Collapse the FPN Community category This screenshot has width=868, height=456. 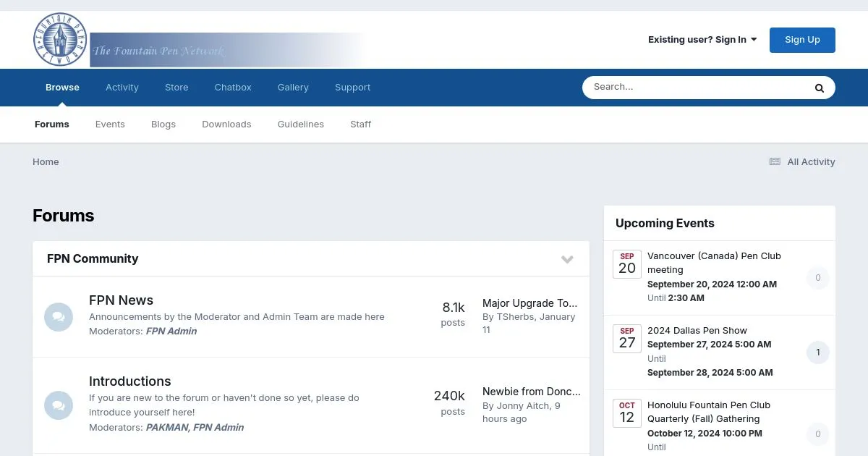(x=567, y=259)
